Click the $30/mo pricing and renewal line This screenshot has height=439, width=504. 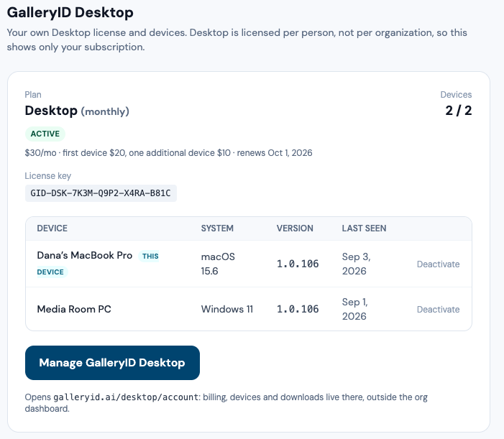coord(168,152)
